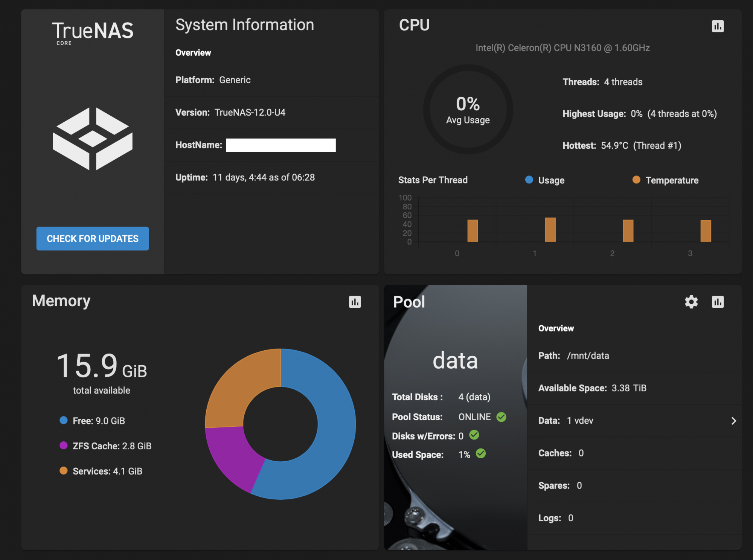Toggle the Usage legend dot

tap(529, 180)
